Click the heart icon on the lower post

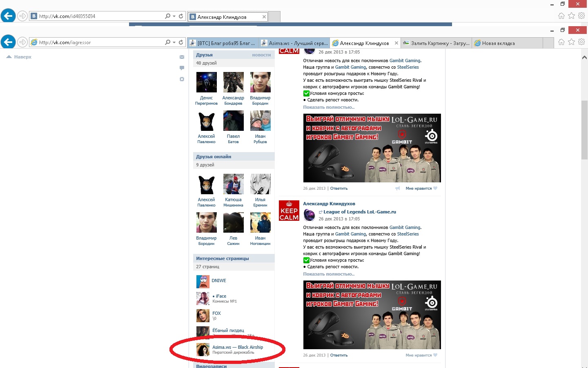(435, 355)
